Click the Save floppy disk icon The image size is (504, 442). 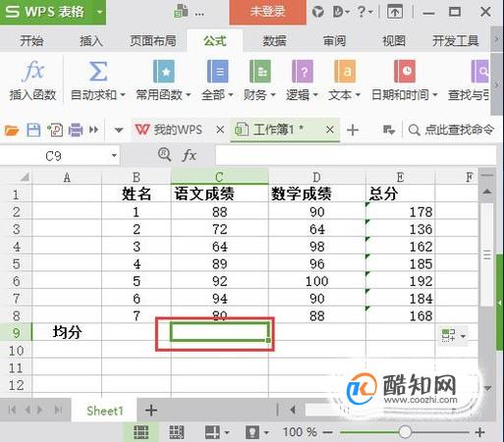(33, 130)
